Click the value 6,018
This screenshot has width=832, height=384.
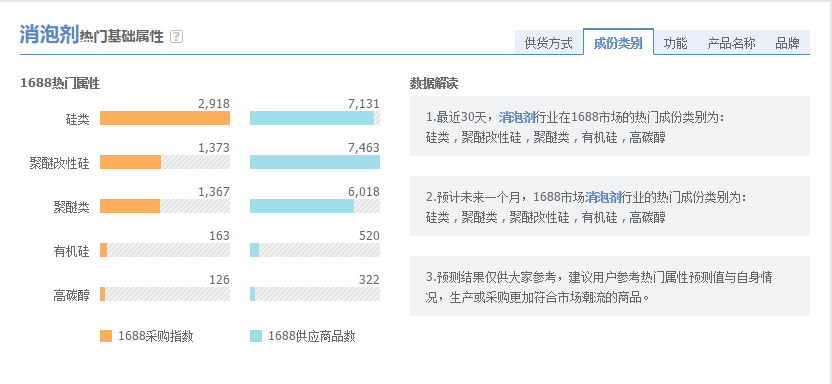tap(363, 192)
